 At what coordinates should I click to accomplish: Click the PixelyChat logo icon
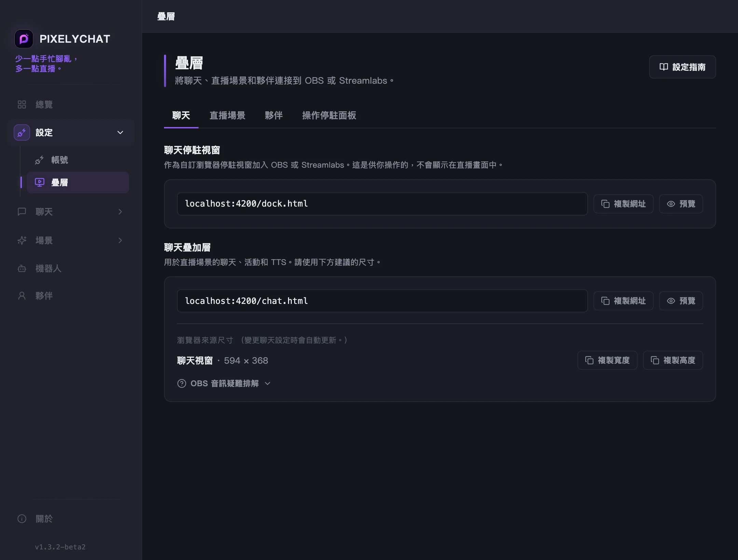24,39
